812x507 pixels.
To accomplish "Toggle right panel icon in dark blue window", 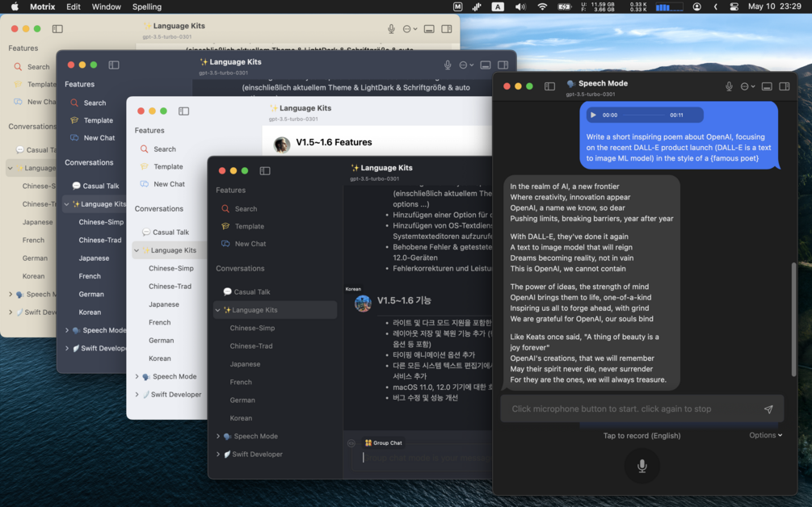I will (x=503, y=65).
